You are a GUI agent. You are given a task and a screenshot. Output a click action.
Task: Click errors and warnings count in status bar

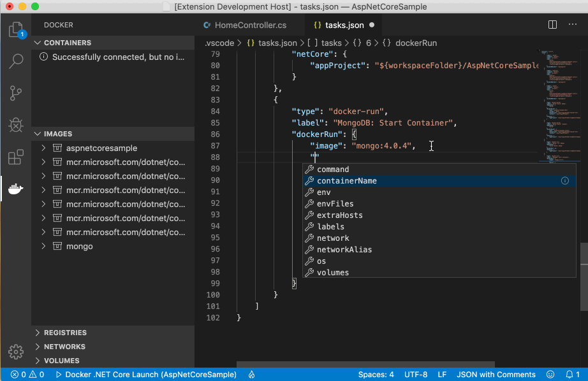pyautogui.click(x=27, y=374)
